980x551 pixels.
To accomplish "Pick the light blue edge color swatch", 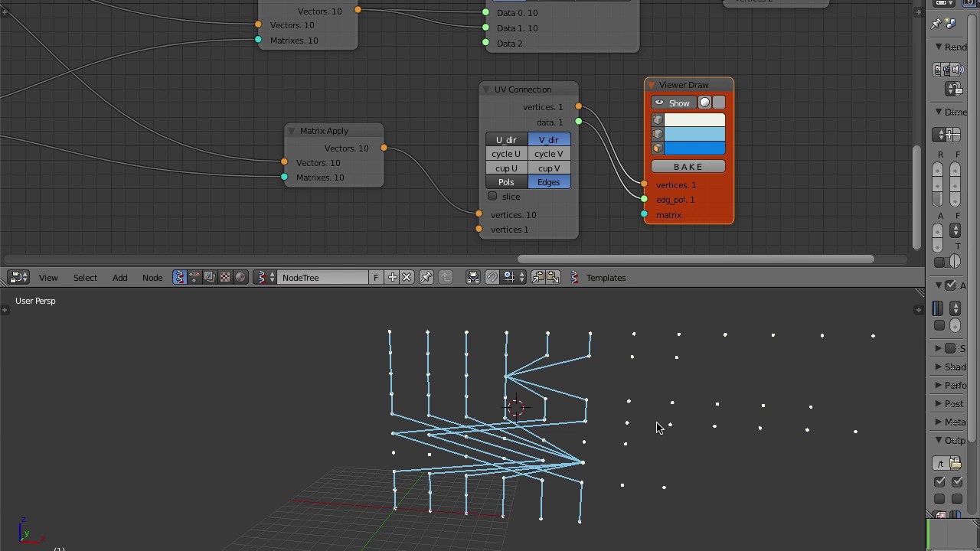I will click(694, 134).
